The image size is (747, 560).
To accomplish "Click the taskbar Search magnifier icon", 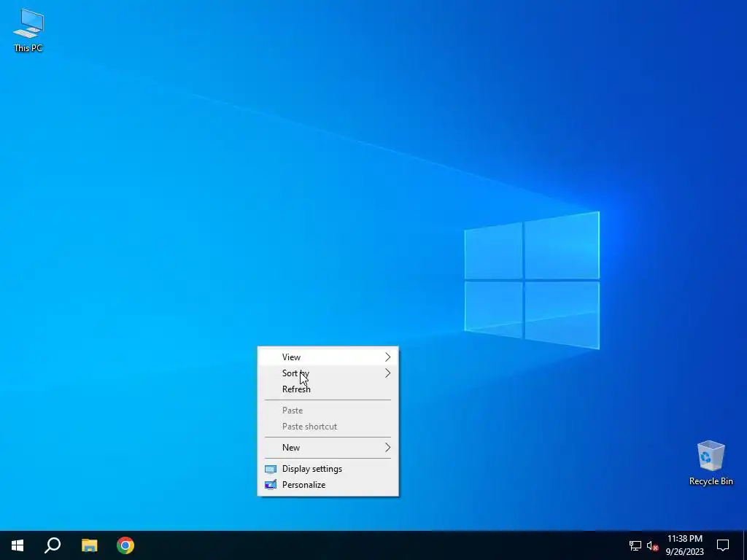I will pos(53,545).
